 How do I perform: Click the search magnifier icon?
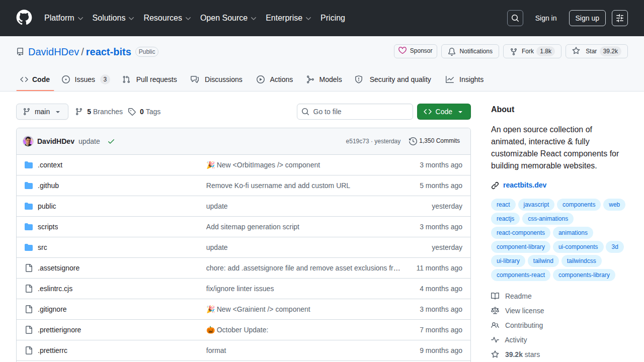pos(515,18)
